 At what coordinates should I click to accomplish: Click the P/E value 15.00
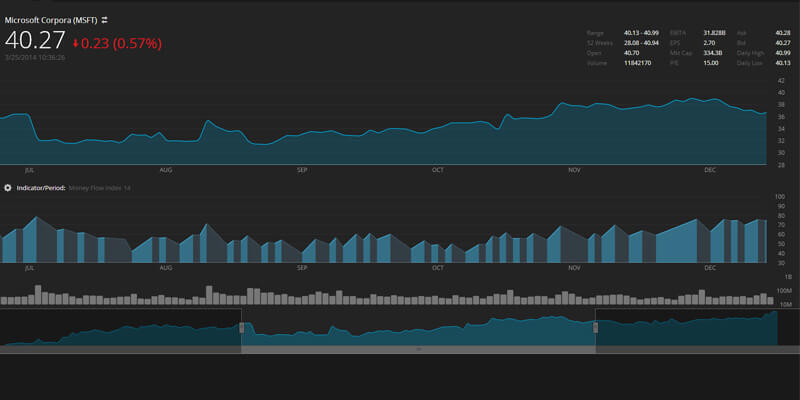click(711, 63)
